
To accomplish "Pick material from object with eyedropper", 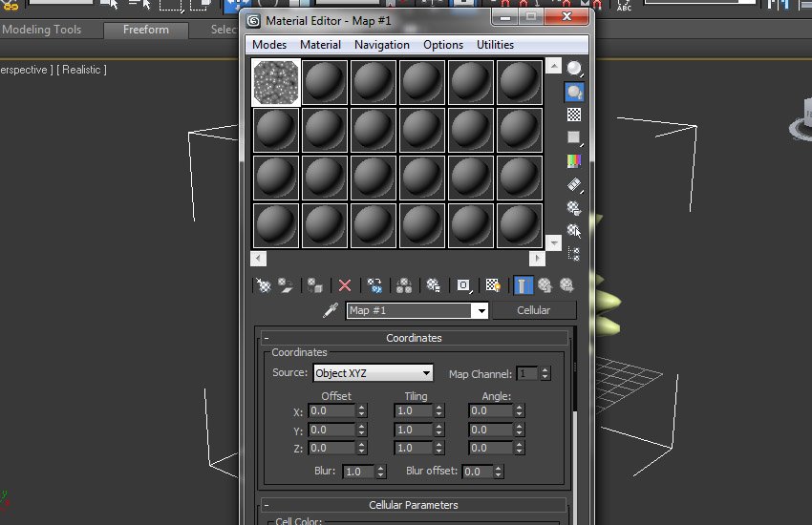I will (x=331, y=310).
